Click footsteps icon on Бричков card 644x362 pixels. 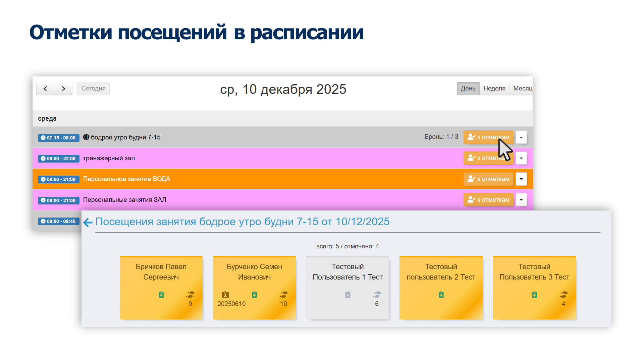[x=190, y=295]
